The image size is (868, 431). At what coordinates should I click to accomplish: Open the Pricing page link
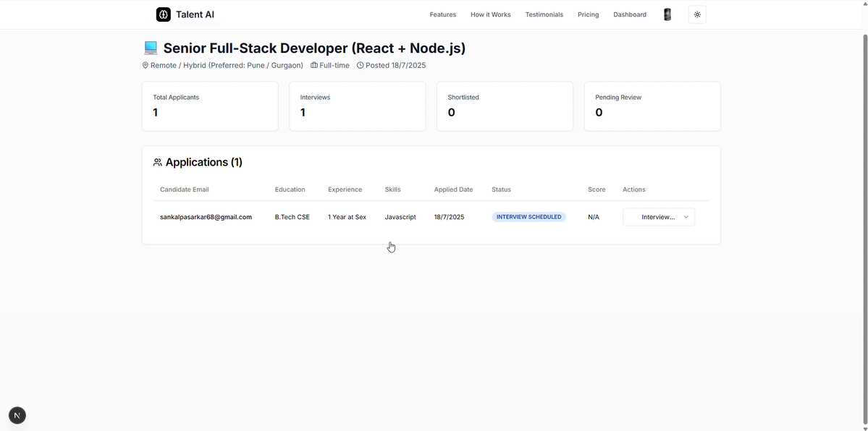pyautogui.click(x=588, y=14)
